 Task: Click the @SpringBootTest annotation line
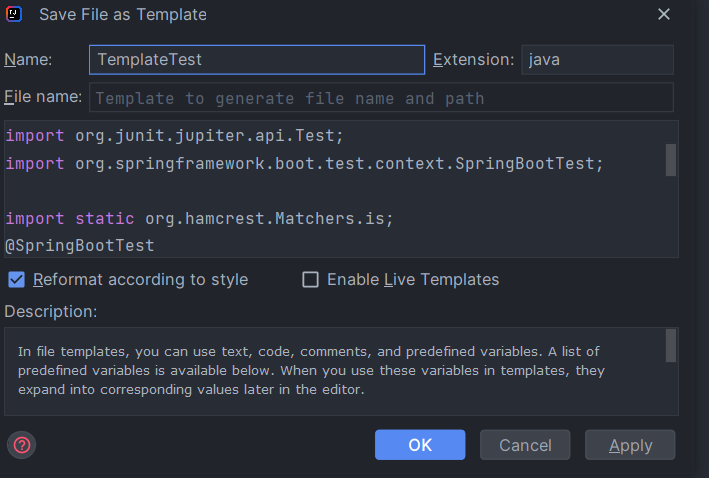click(80, 245)
